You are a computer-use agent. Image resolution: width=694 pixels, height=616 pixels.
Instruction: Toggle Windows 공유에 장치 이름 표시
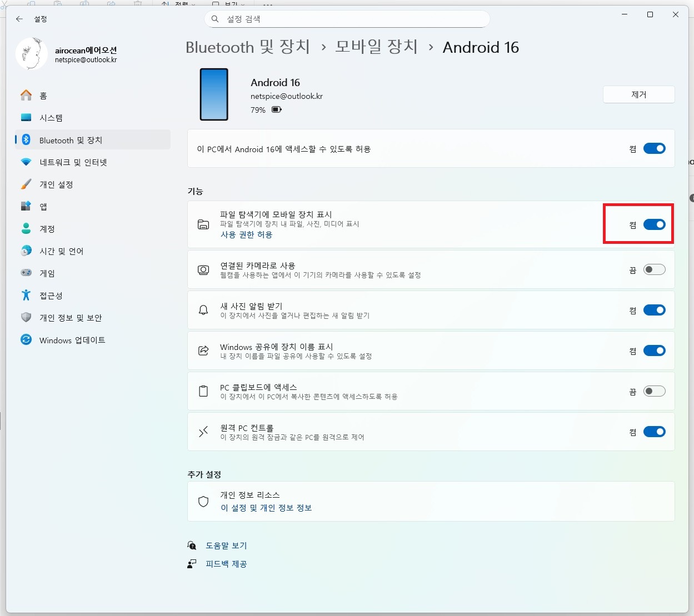[x=655, y=350]
